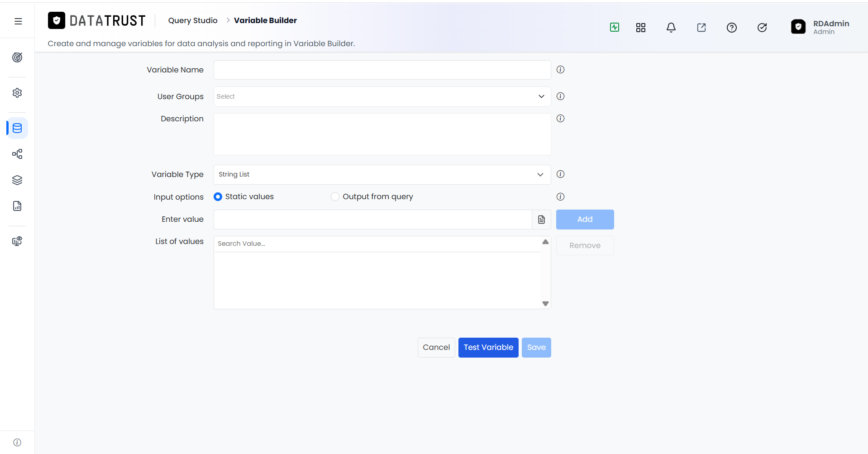868x454 pixels.
Task: Click the list scroll up arrow
Action: pyautogui.click(x=545, y=242)
